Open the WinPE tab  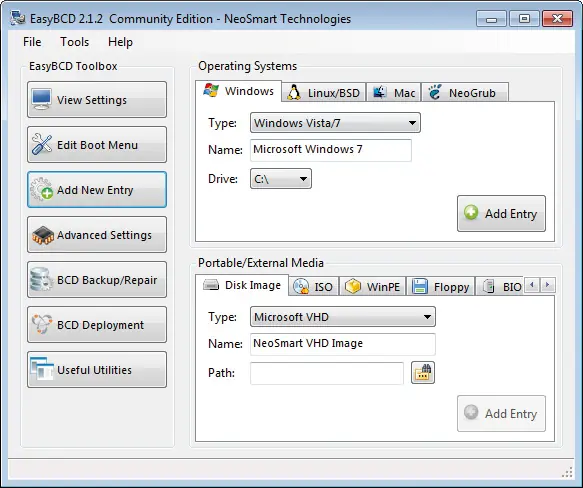[373, 286]
